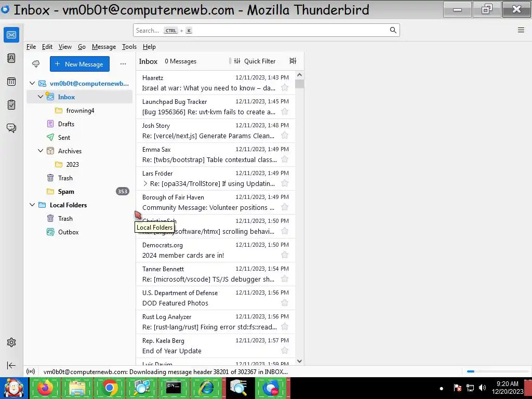Click the message list scrollbar thumb
The height and width of the screenshot is (399, 532).
tap(299, 84)
